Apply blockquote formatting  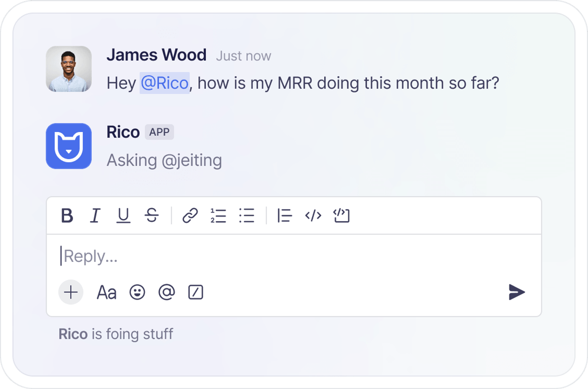point(285,215)
